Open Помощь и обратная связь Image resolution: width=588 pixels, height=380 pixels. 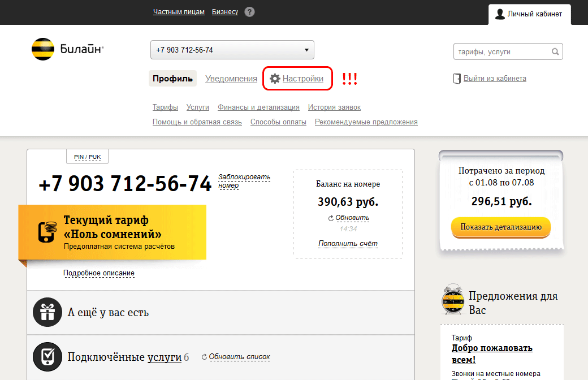click(197, 122)
